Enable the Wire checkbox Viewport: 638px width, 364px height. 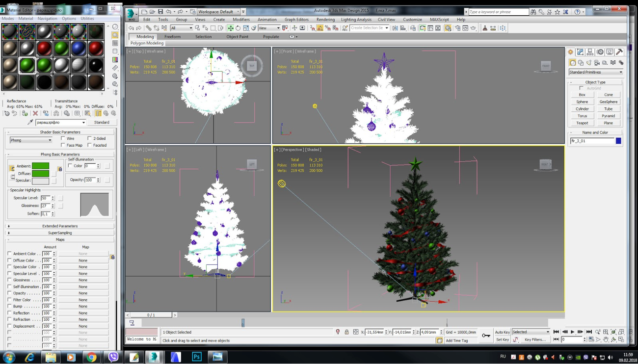coord(63,139)
